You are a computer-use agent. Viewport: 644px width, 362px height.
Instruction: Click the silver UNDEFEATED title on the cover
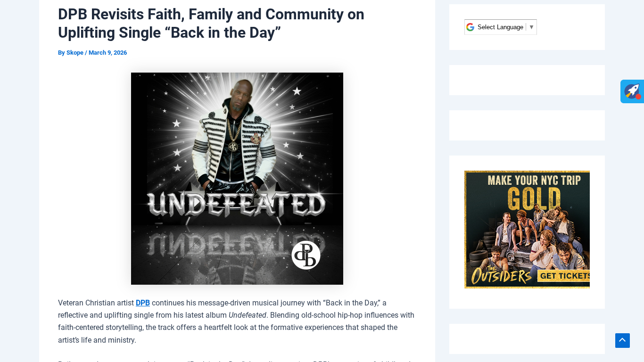(236, 204)
